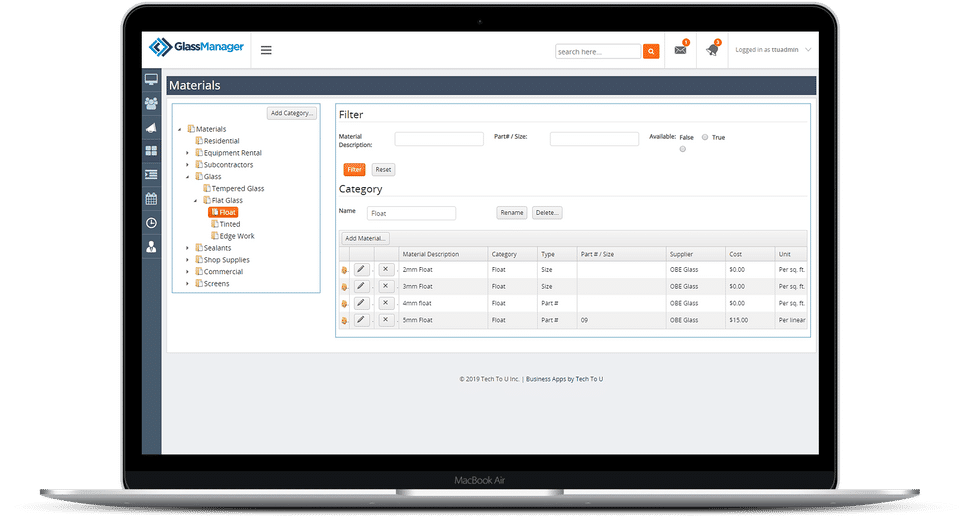Focus the Part# / Size filter field
The height and width of the screenshot is (516, 960).
pyautogui.click(x=594, y=139)
